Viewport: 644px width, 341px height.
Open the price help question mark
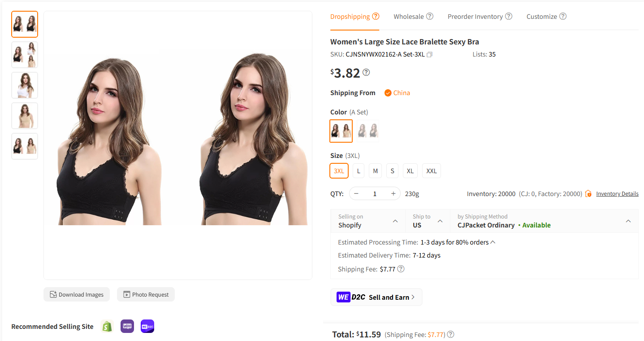tap(366, 72)
